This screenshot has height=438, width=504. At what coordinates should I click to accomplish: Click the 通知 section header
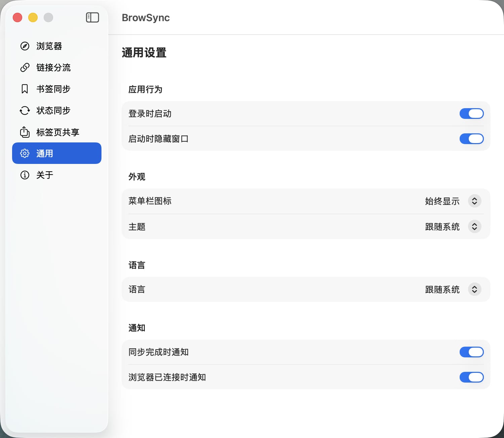137,328
